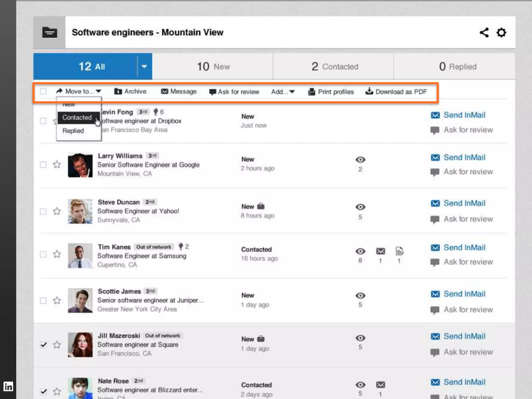Open Steve Duncan's profile photo
Viewport: 532px width, 399px height.
[80, 211]
